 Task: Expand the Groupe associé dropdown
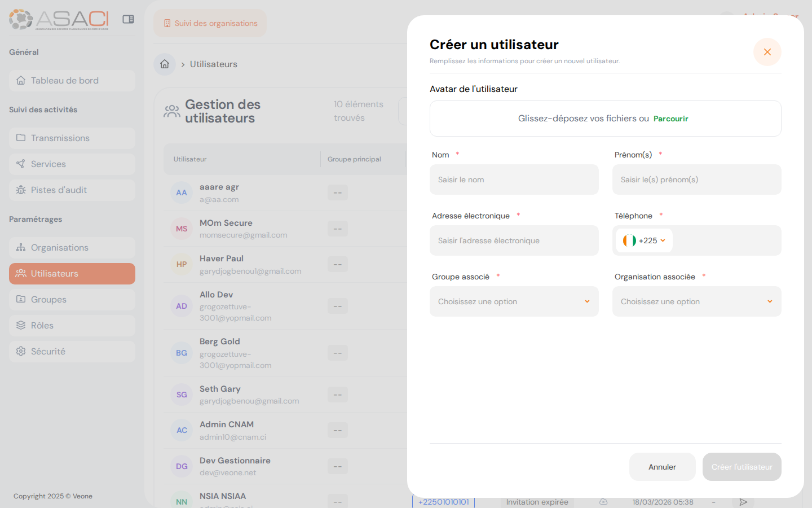tap(514, 301)
